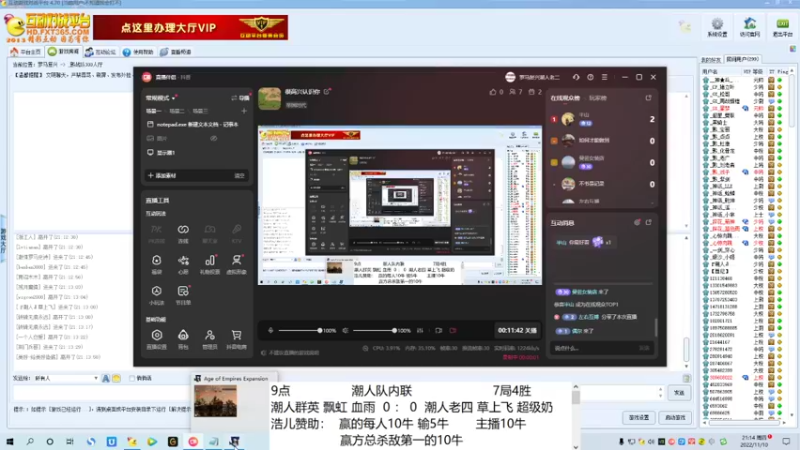Pop out the interaction messages panel
The height and width of the screenshot is (450, 800).
pyautogui.click(x=648, y=222)
